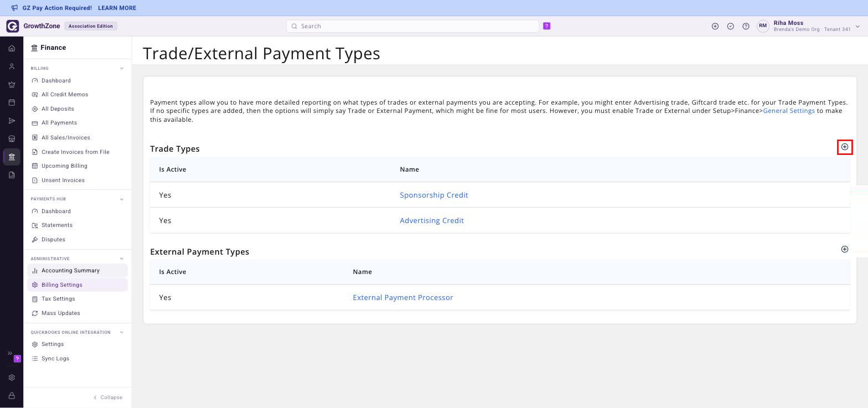Open Reports document icon in rail
The width and height of the screenshot is (868, 408).
[x=12, y=175]
